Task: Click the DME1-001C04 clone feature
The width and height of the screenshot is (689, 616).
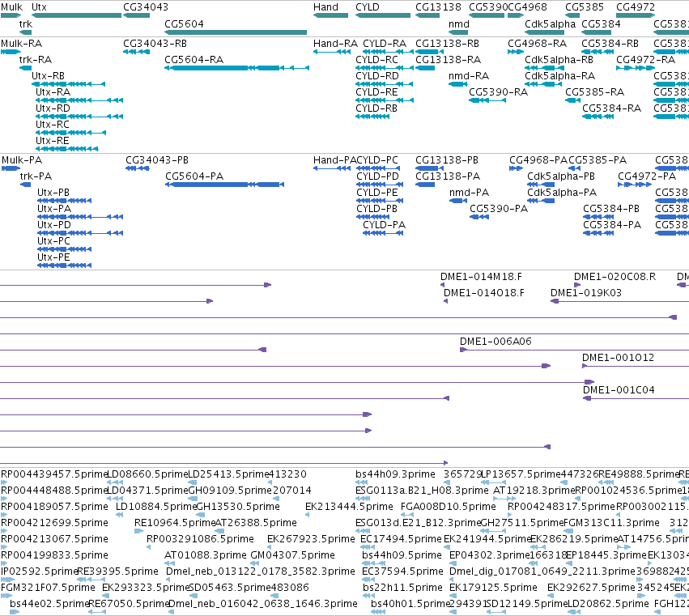Action: (636, 398)
